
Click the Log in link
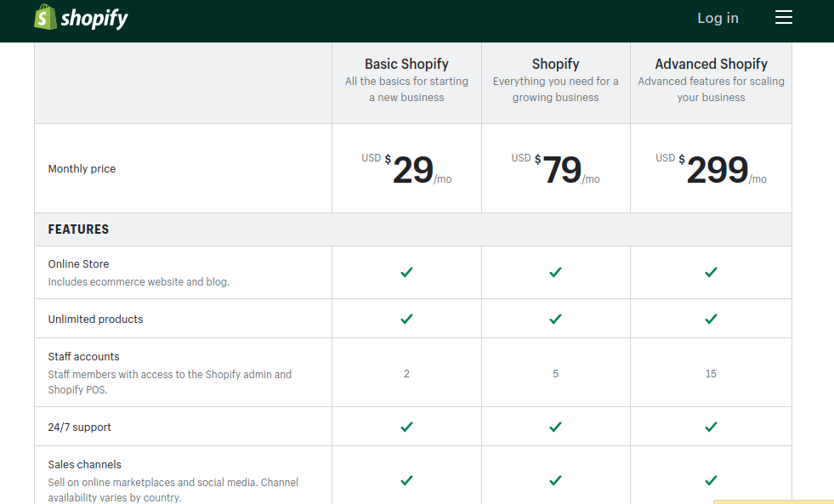pyautogui.click(x=718, y=18)
